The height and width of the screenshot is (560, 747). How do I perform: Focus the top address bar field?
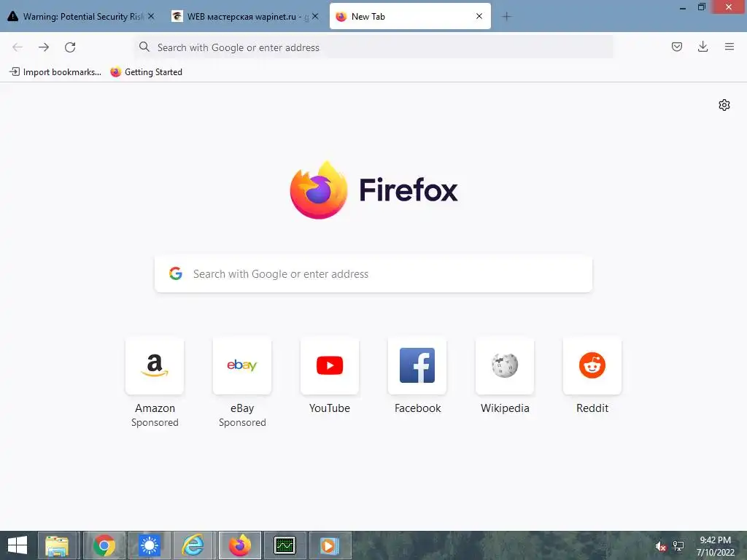373,47
